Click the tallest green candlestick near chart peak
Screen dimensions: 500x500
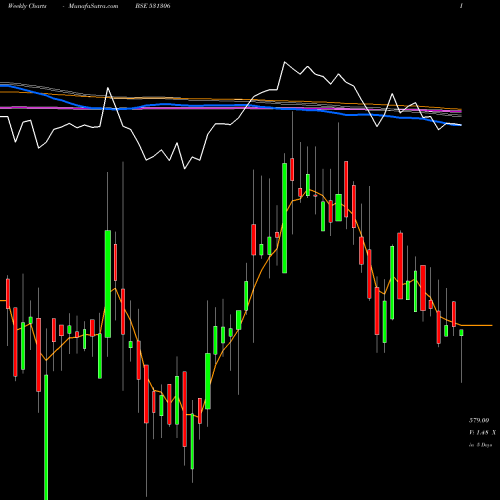(x=284, y=218)
